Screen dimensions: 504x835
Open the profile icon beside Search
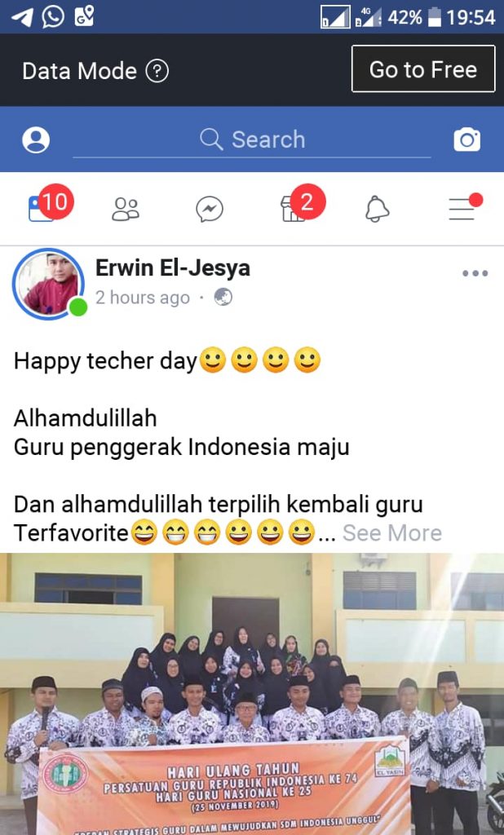(x=36, y=140)
